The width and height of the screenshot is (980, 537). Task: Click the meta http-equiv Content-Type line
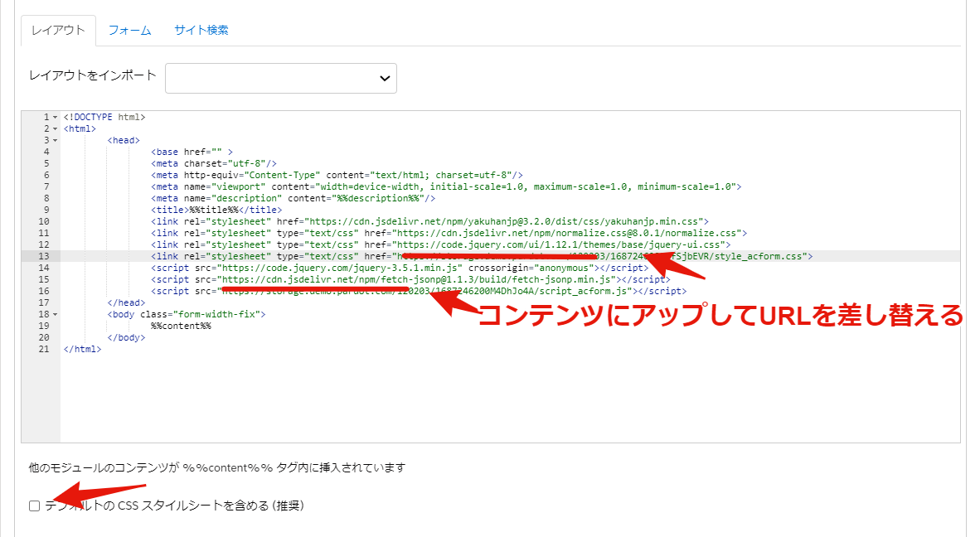coord(337,175)
